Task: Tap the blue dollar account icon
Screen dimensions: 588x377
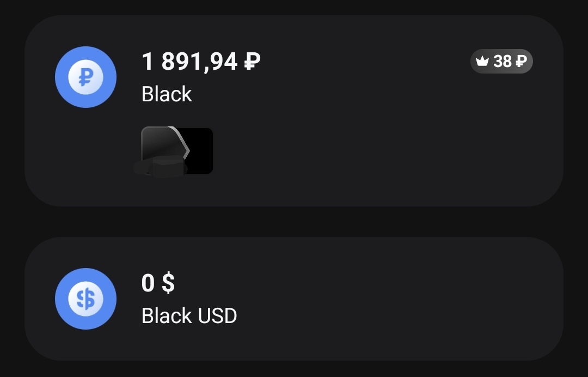Action: tap(85, 299)
